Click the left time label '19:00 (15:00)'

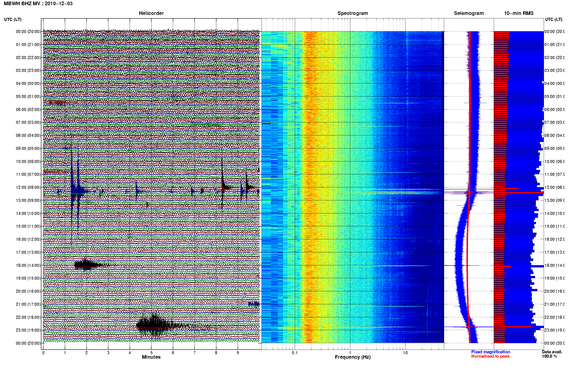point(28,278)
